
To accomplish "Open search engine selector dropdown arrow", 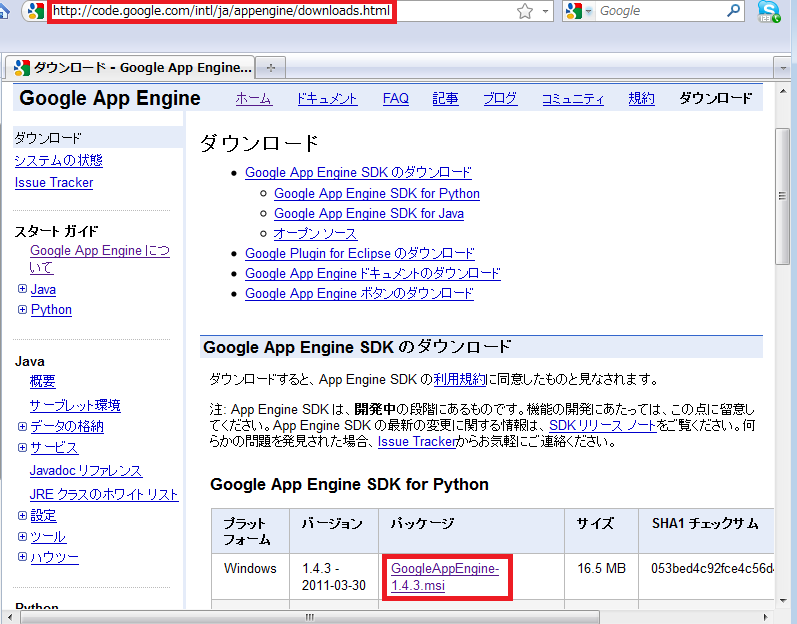I will [589, 11].
